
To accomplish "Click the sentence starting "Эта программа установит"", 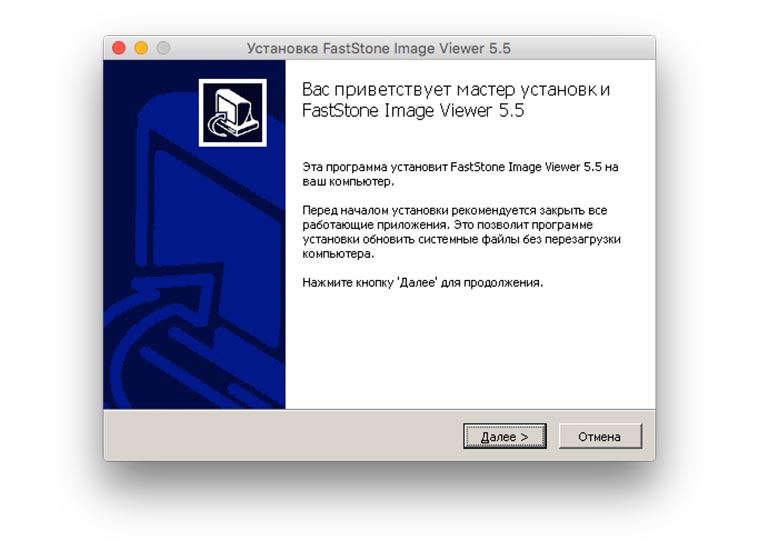I will coord(460,174).
